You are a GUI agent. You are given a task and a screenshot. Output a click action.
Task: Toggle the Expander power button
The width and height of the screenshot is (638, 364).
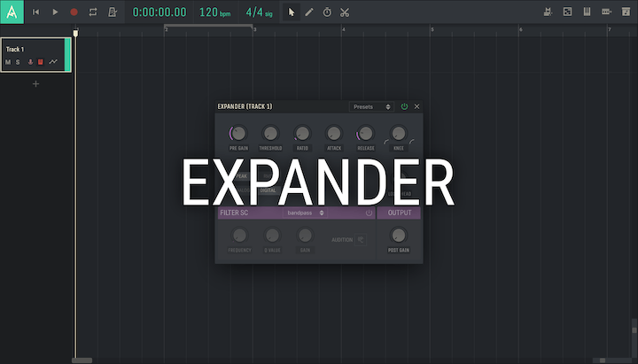(404, 106)
